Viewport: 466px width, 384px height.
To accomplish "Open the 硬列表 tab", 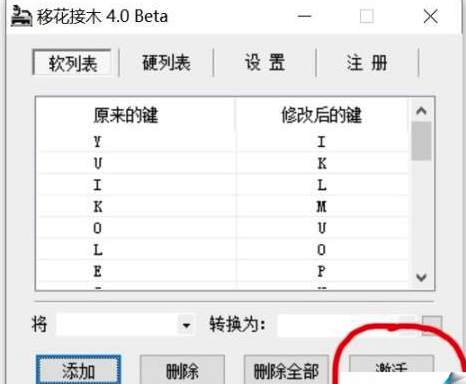I will point(166,63).
